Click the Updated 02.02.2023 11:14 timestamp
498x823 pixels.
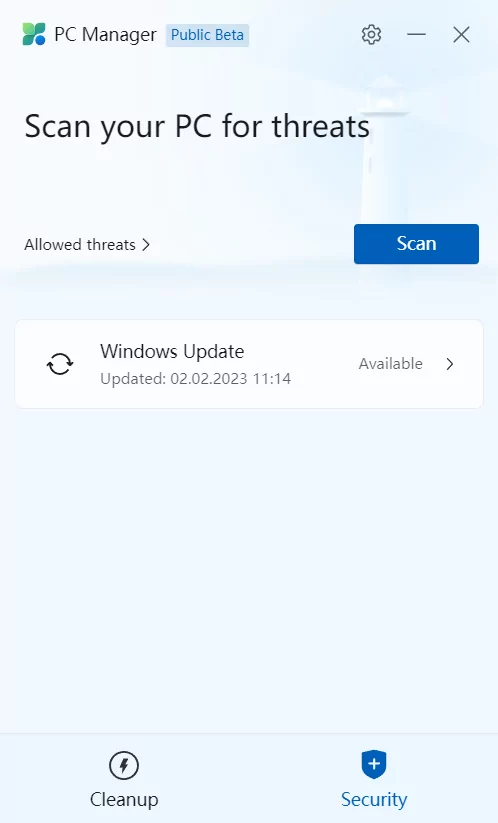195,378
